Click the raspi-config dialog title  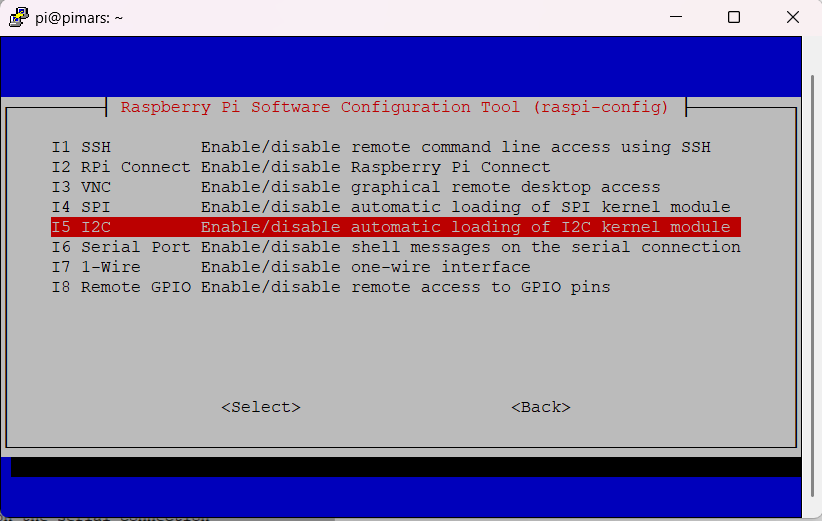pos(395,107)
